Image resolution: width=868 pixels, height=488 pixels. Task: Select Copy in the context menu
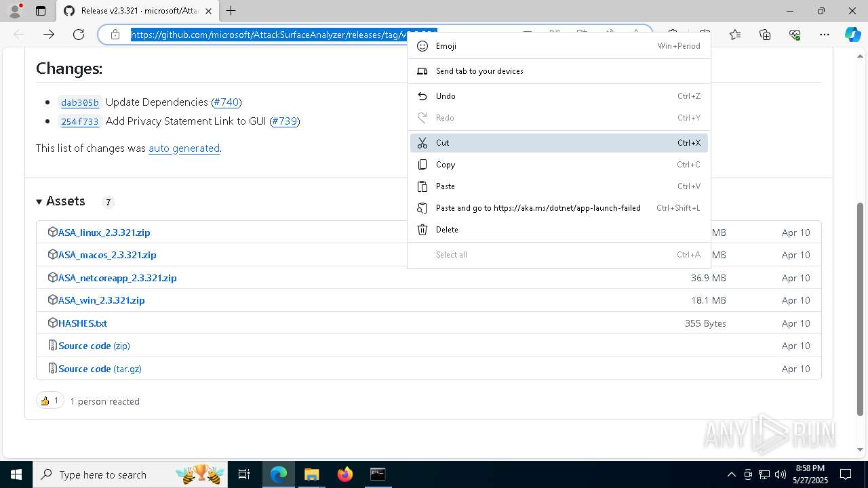point(559,165)
